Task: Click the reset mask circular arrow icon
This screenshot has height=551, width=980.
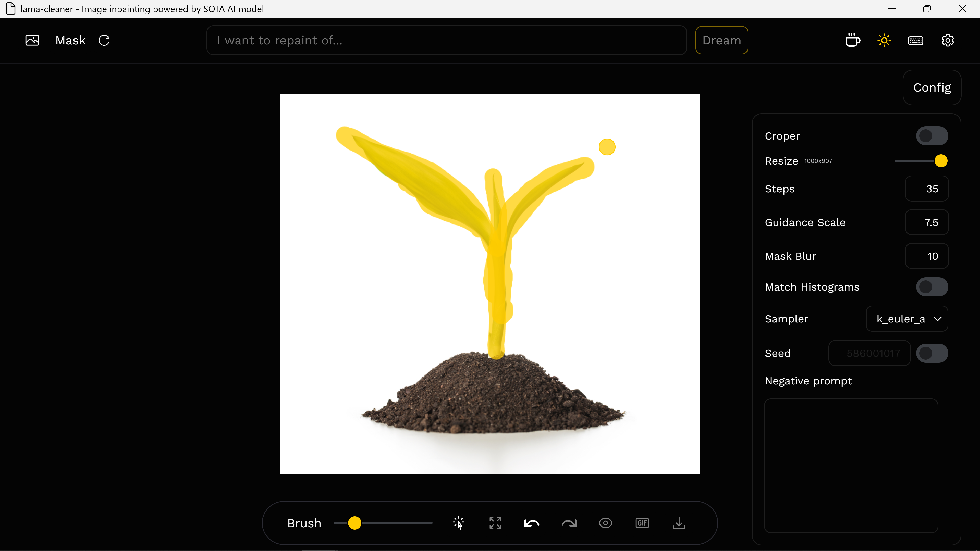Action: (x=104, y=40)
